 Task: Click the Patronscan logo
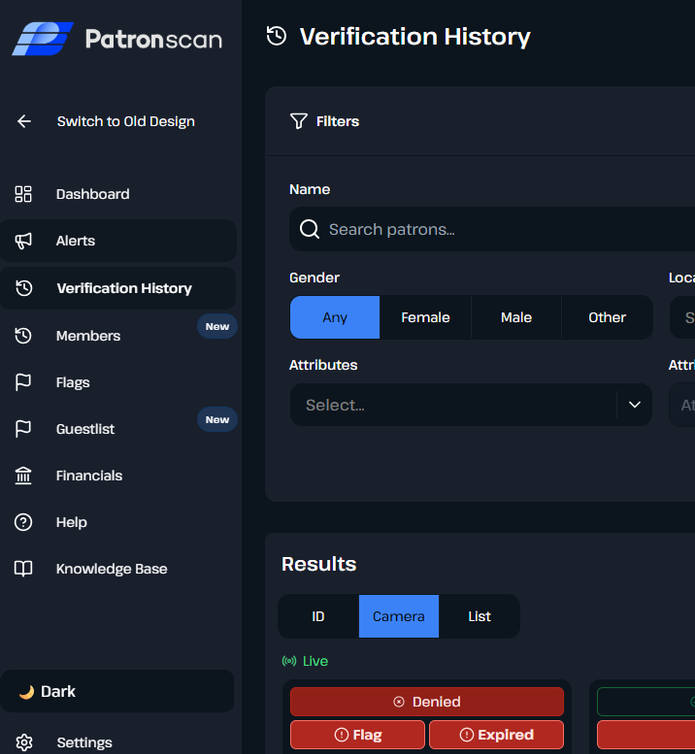pos(117,38)
